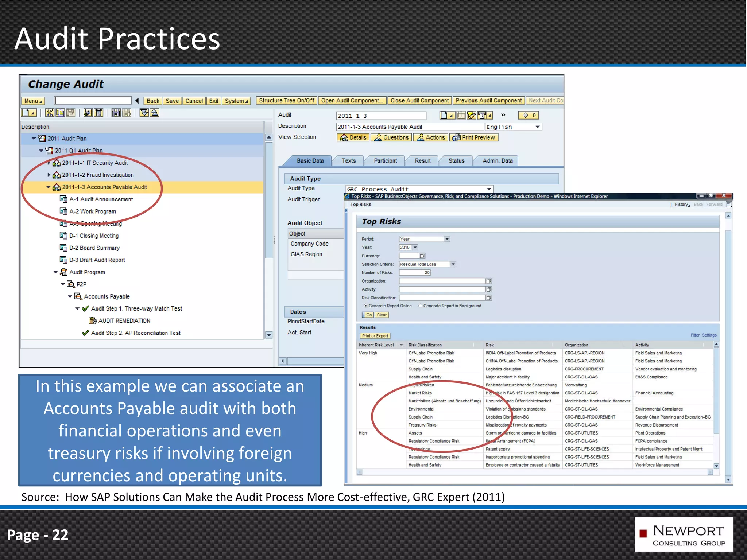The width and height of the screenshot is (747, 560).
Task: Select A-2 Work Program tree item
Action: [93, 211]
